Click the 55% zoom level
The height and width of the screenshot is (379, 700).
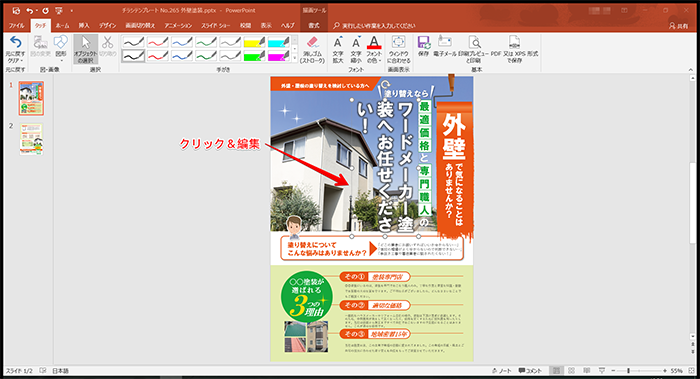pos(676,371)
